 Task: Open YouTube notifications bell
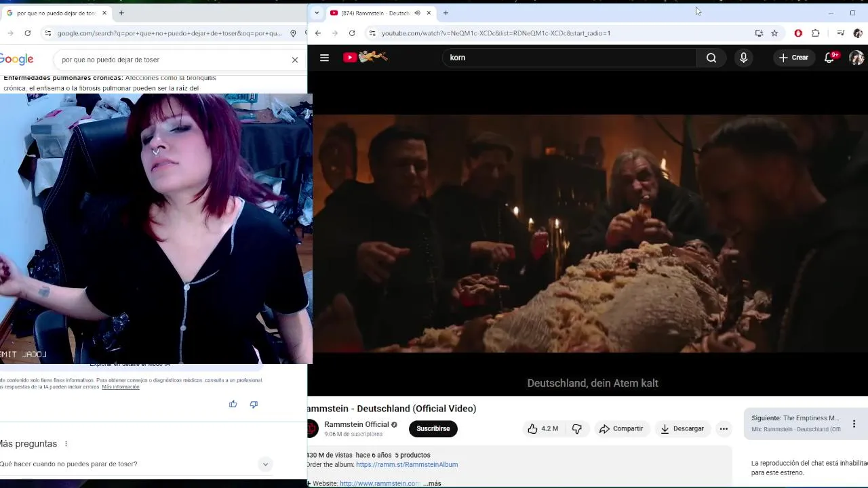pos(830,58)
